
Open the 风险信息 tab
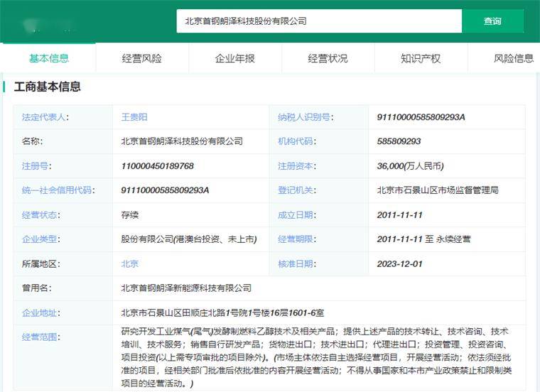(x=513, y=58)
